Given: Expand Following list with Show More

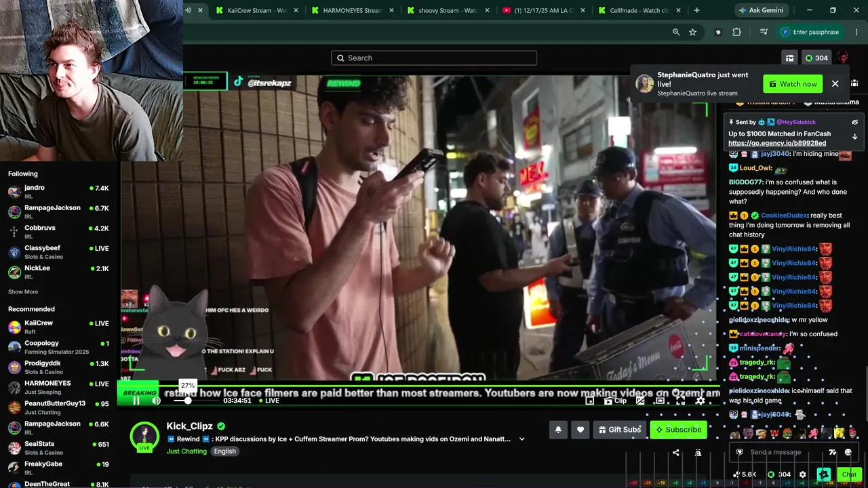Looking at the screenshot, I should (x=23, y=292).
